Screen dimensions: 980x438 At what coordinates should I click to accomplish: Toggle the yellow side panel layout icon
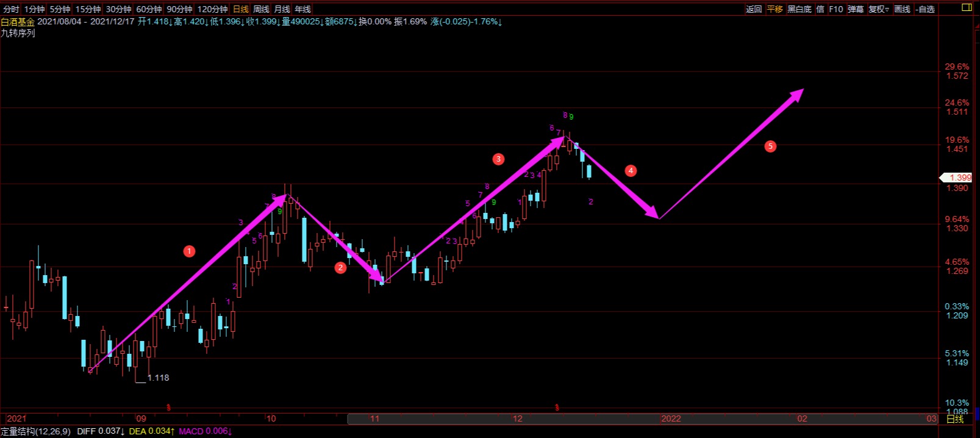967,7
